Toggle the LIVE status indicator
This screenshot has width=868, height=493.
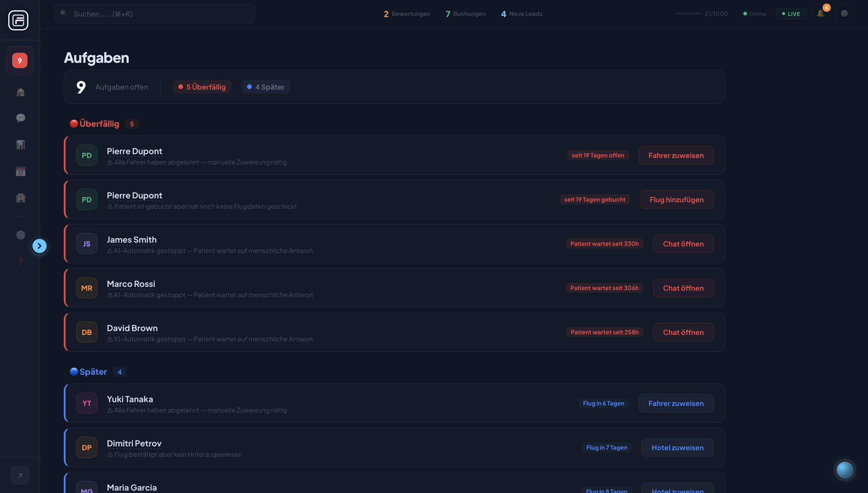point(791,14)
